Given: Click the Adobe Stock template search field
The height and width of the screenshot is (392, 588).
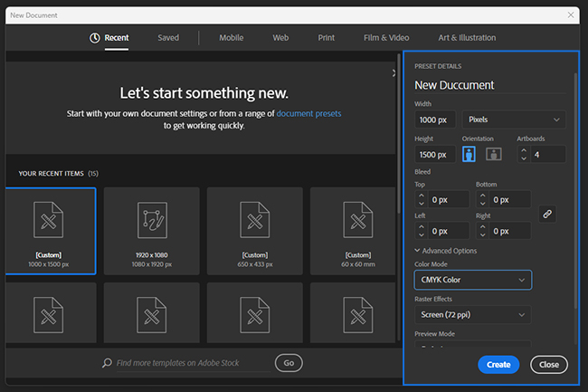Looking at the screenshot, I should pos(193,363).
